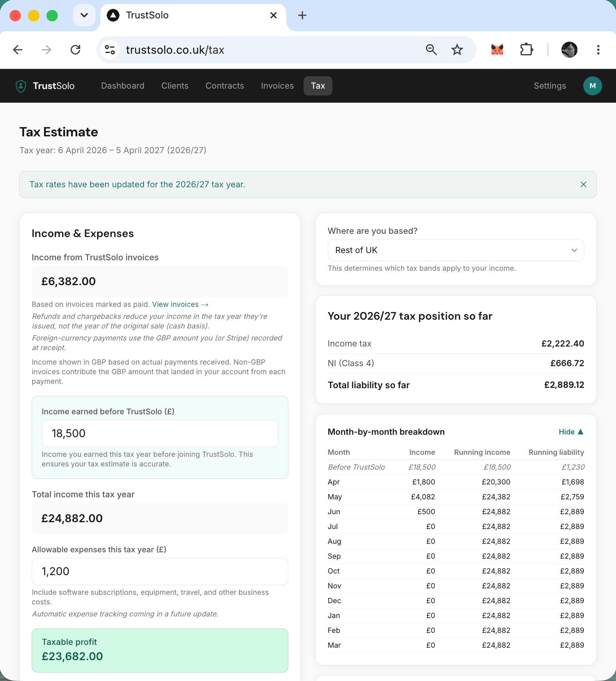Click the Apr running income £20,300
The height and width of the screenshot is (681, 616).
click(496, 482)
